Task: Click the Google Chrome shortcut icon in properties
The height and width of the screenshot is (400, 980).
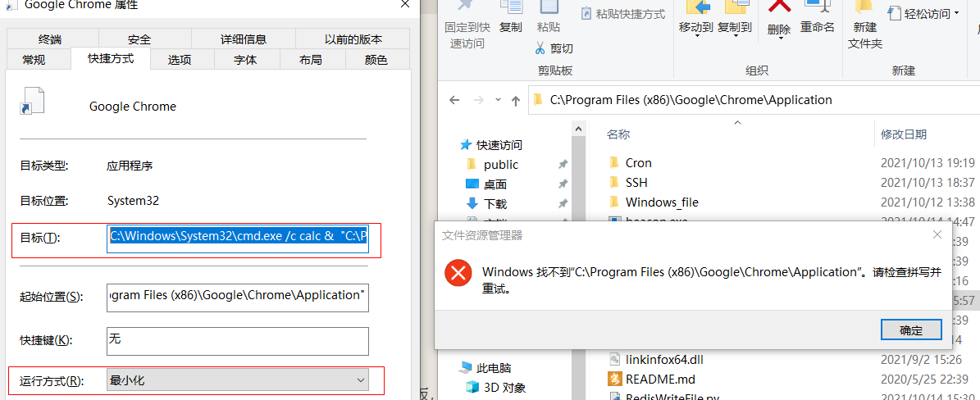Action: 33,102
